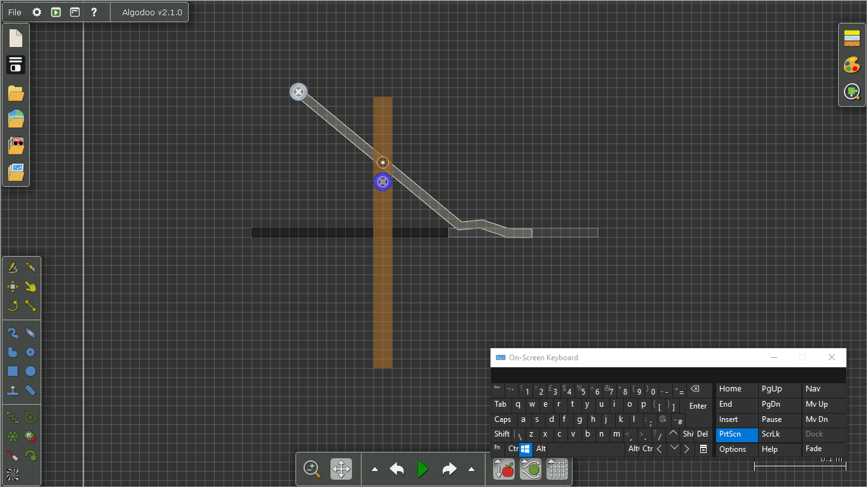Select the Zoom tool in bottom toolbar

coord(312,470)
